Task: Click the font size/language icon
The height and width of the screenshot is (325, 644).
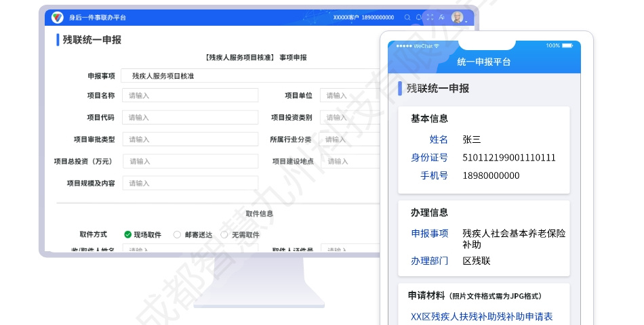Action: point(441,18)
